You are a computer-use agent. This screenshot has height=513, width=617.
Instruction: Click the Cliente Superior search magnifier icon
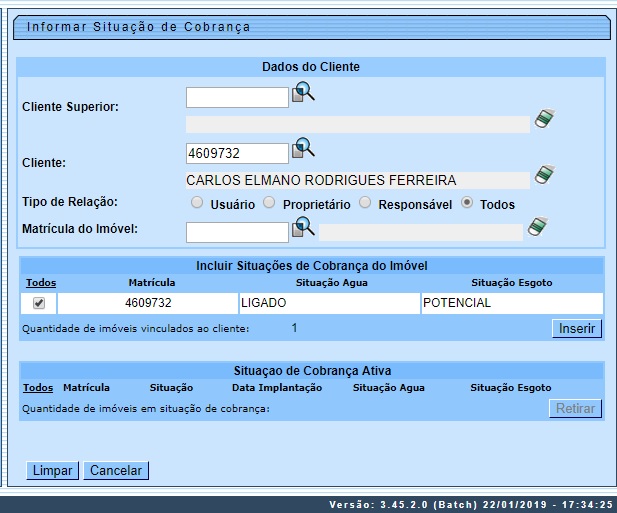[303, 94]
